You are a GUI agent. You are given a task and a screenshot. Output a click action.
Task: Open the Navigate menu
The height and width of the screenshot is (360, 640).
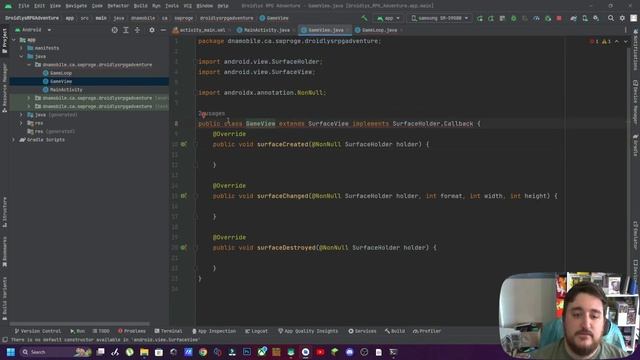(x=76, y=6)
